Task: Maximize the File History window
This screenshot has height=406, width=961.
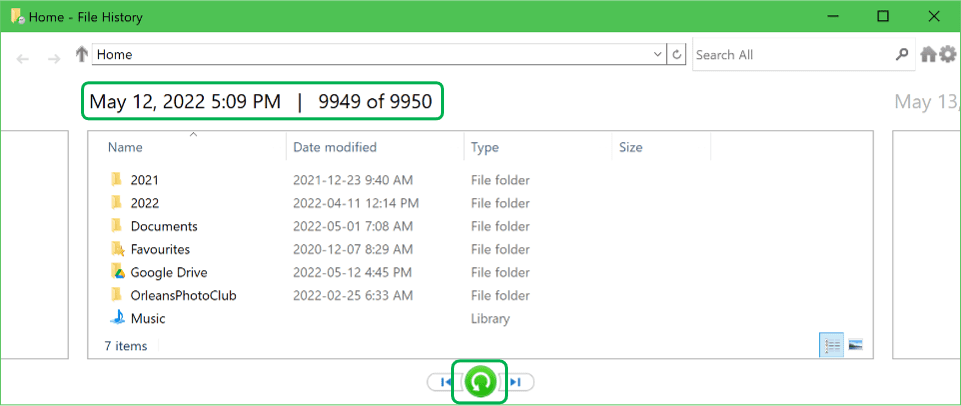Action: pos(883,17)
